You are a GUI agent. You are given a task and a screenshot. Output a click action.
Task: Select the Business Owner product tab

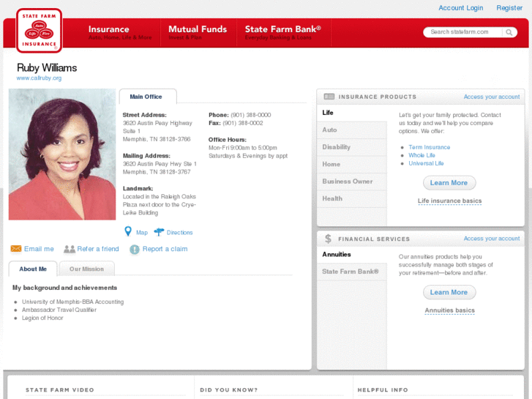pyautogui.click(x=352, y=182)
